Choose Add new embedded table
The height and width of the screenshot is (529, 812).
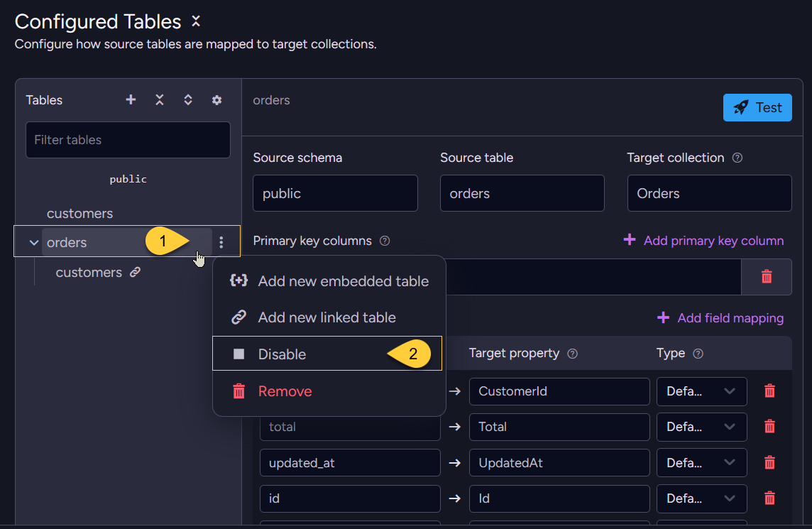(x=329, y=280)
